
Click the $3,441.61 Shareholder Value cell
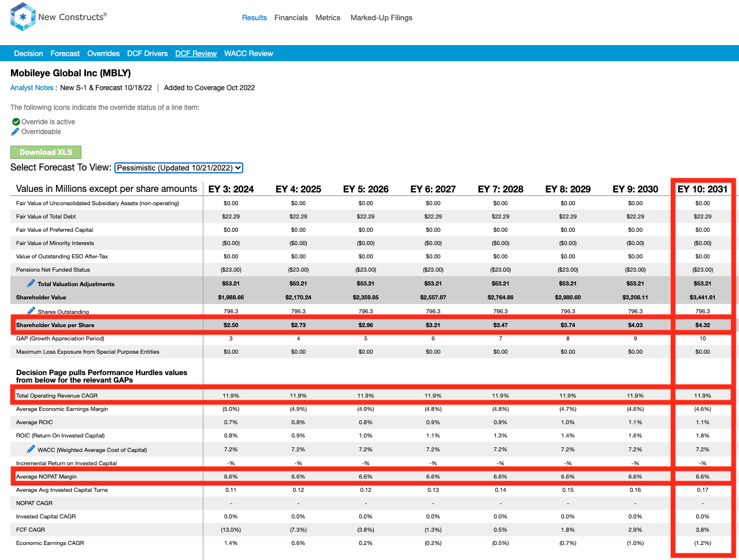[x=703, y=298]
